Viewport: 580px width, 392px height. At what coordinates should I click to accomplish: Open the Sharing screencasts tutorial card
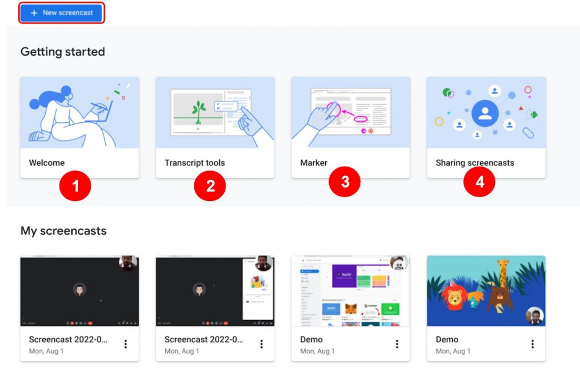click(x=486, y=127)
